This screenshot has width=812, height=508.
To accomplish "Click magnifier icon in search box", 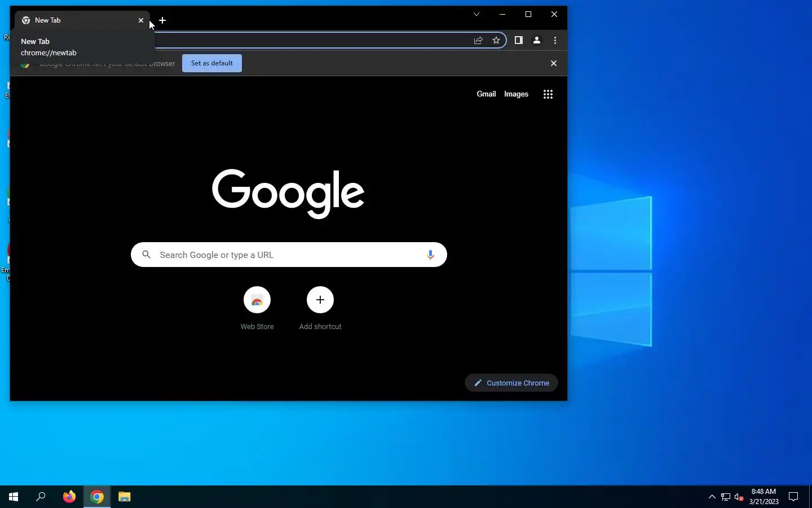I will (x=147, y=255).
